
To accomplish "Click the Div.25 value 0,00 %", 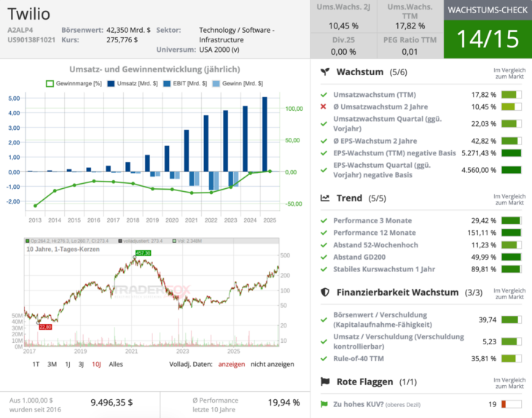I will tap(343, 52).
